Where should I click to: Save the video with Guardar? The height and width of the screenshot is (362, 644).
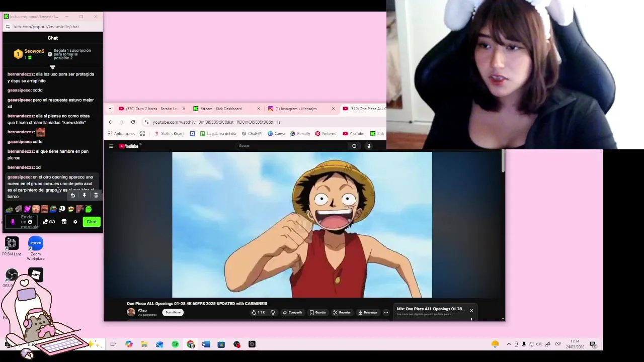coord(318,312)
